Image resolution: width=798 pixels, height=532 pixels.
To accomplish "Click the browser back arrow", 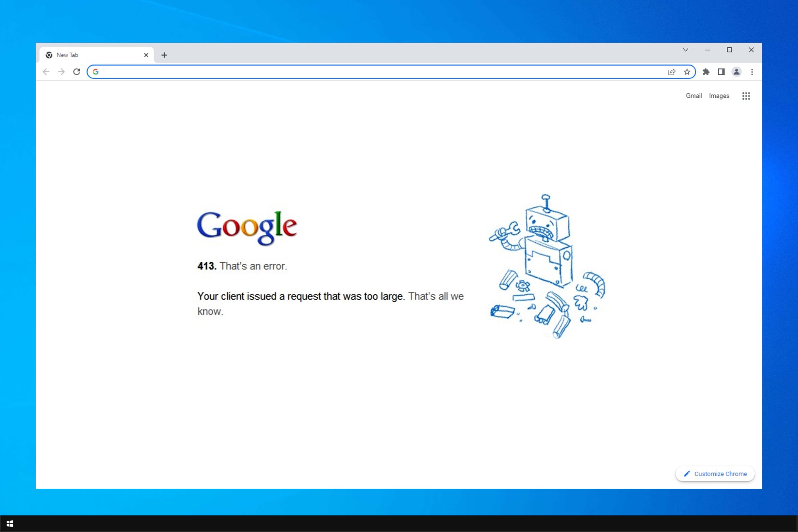I will pyautogui.click(x=46, y=72).
